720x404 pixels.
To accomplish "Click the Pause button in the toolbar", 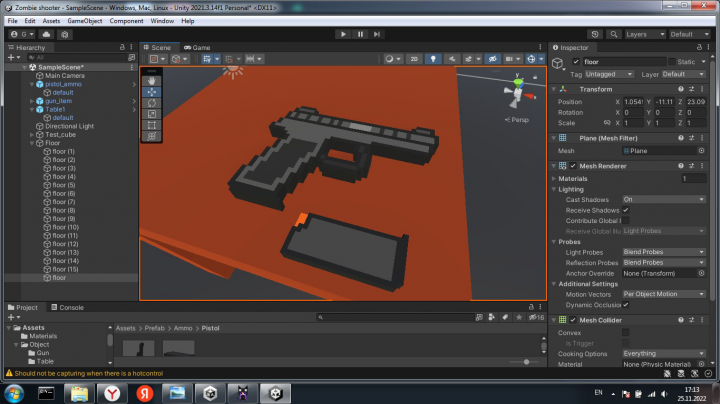I will [360, 34].
